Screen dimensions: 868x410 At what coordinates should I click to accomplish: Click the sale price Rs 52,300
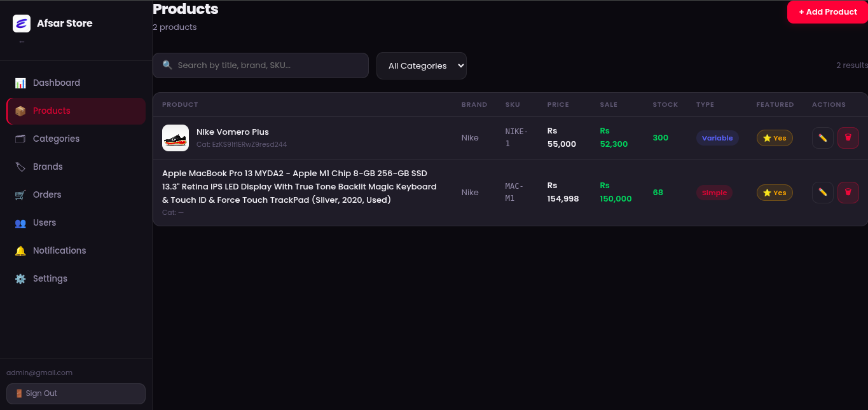(x=614, y=138)
